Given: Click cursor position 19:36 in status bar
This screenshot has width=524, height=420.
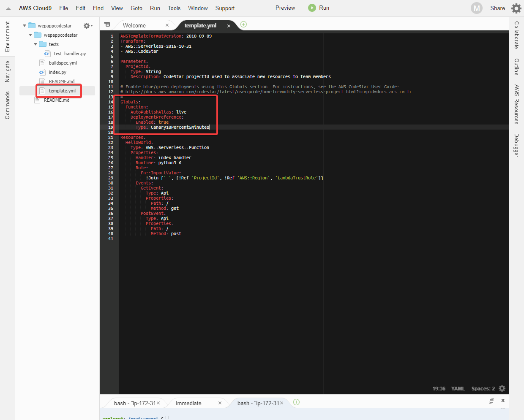Looking at the screenshot, I should tap(439, 388).
